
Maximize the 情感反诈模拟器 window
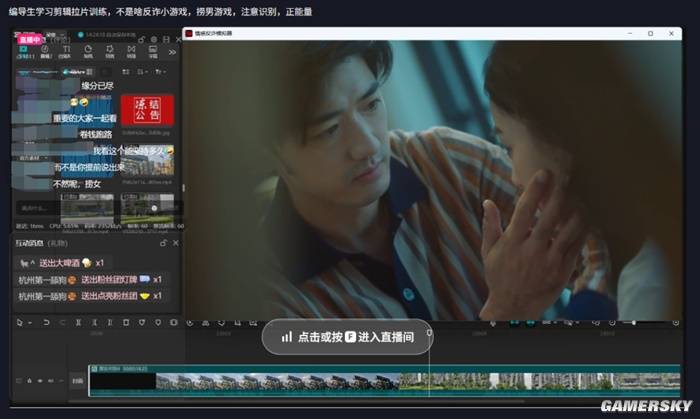coord(650,33)
